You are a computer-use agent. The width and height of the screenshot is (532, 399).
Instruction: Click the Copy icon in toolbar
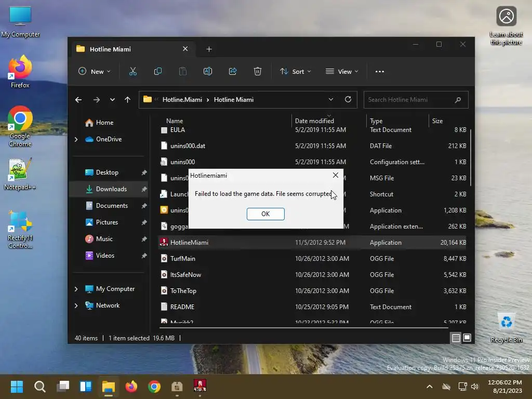coord(158,71)
